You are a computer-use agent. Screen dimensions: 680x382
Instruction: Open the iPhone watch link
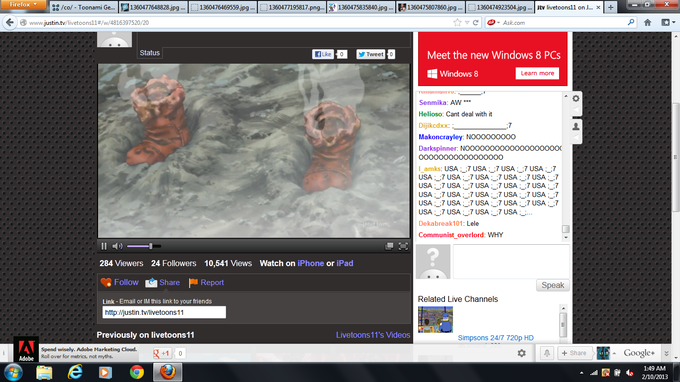click(311, 263)
